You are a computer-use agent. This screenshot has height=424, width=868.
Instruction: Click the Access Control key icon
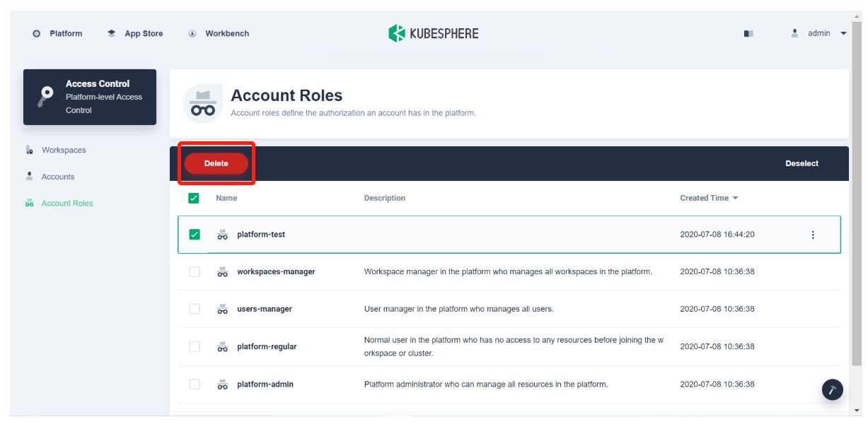[46, 96]
